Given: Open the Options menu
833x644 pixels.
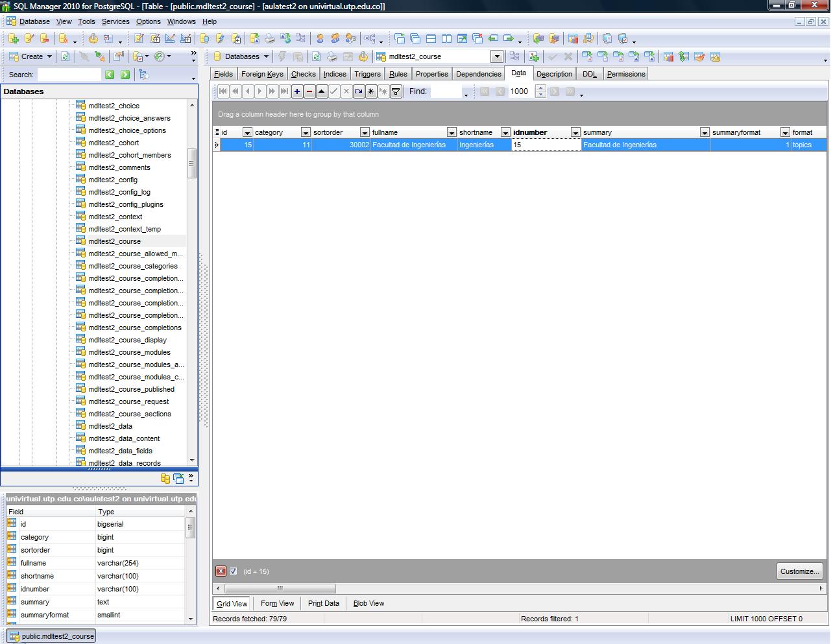Looking at the screenshot, I should 149,21.
